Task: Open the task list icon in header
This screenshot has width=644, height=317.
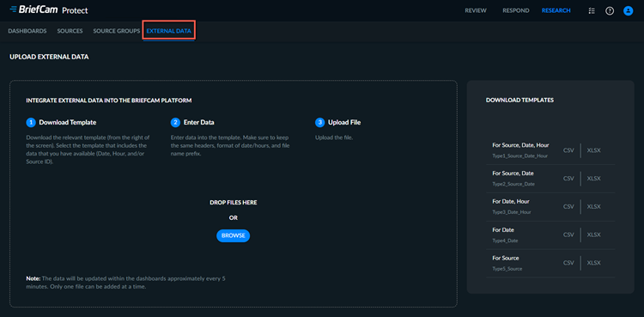Action: click(592, 10)
